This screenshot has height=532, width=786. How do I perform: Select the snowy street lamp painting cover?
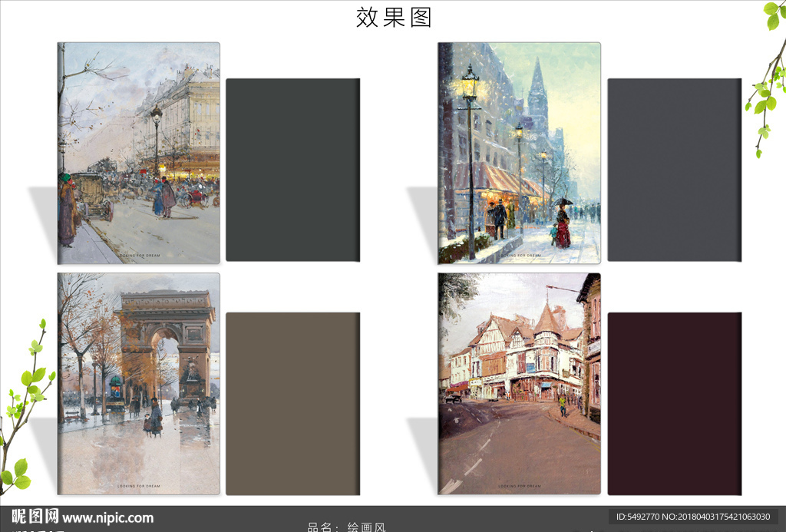(520, 153)
